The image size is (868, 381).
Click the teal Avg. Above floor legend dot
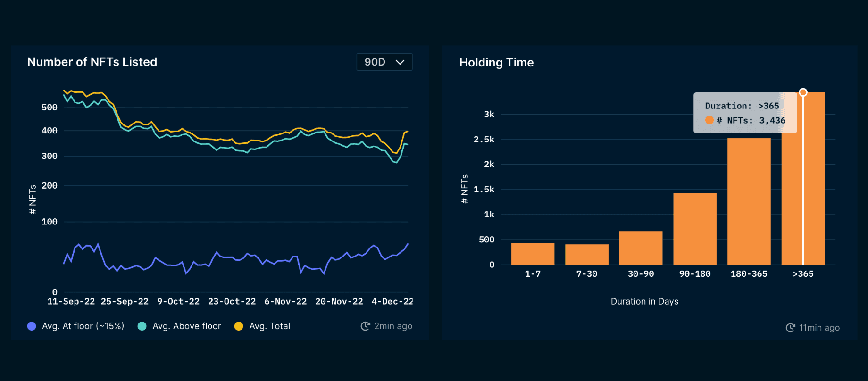click(x=142, y=326)
